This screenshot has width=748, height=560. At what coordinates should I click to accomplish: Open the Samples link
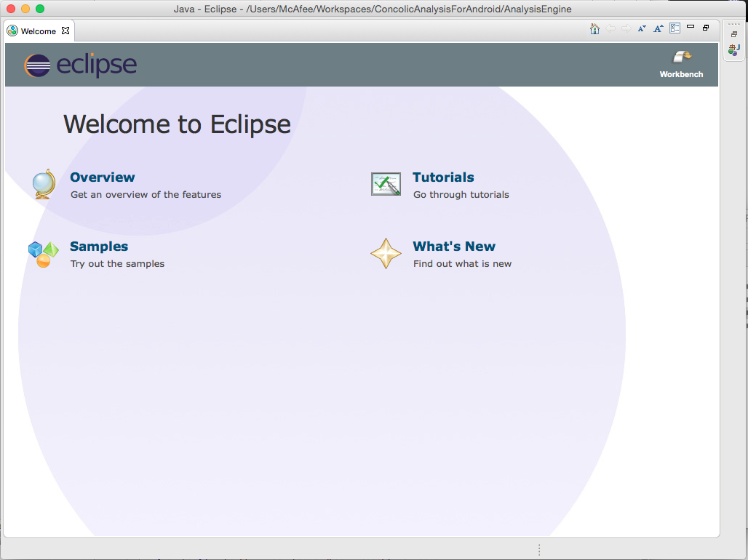[99, 246]
